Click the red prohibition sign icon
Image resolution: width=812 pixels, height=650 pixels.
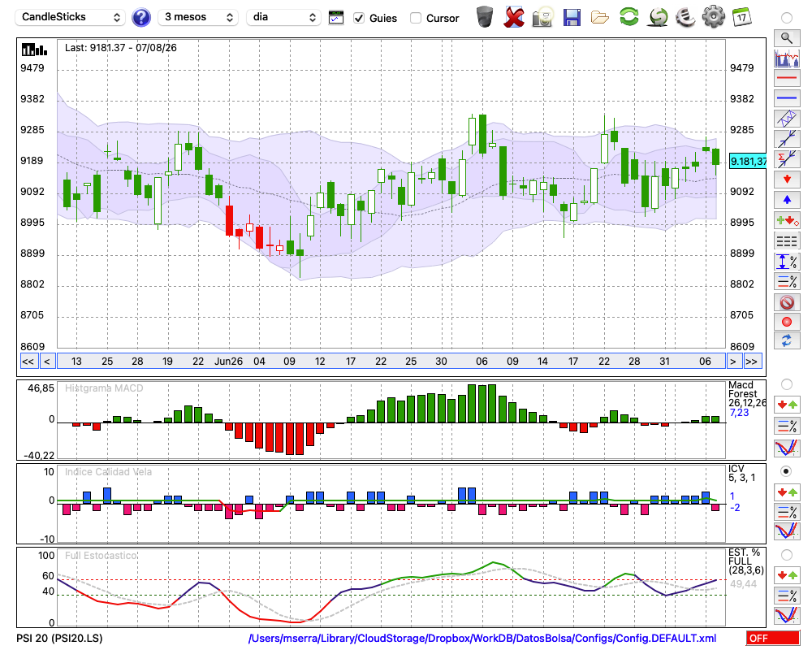[x=787, y=302]
